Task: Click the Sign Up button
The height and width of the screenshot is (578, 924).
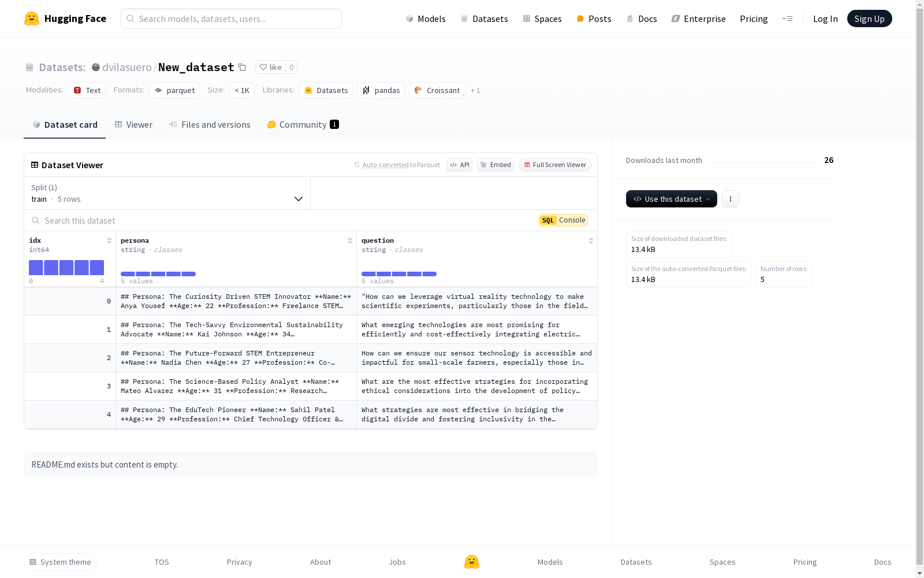Action: [870, 18]
